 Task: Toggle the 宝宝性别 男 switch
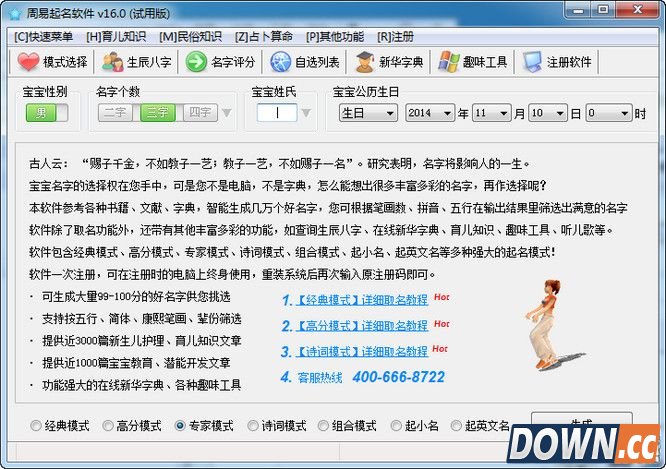[x=47, y=113]
